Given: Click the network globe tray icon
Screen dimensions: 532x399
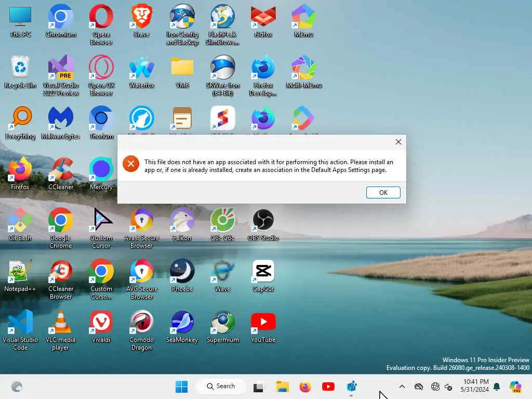Looking at the screenshot, I should pyautogui.click(x=435, y=387).
